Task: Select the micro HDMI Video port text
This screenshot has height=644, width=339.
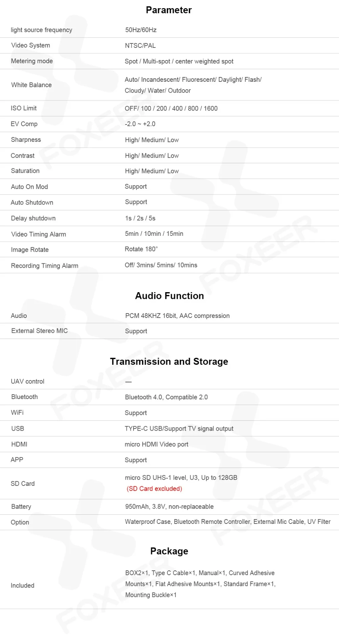Action: (x=157, y=444)
